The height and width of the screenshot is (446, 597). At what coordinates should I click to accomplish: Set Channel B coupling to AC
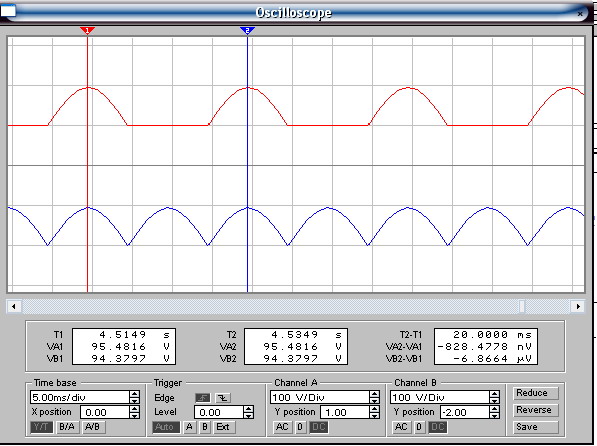[x=401, y=427]
